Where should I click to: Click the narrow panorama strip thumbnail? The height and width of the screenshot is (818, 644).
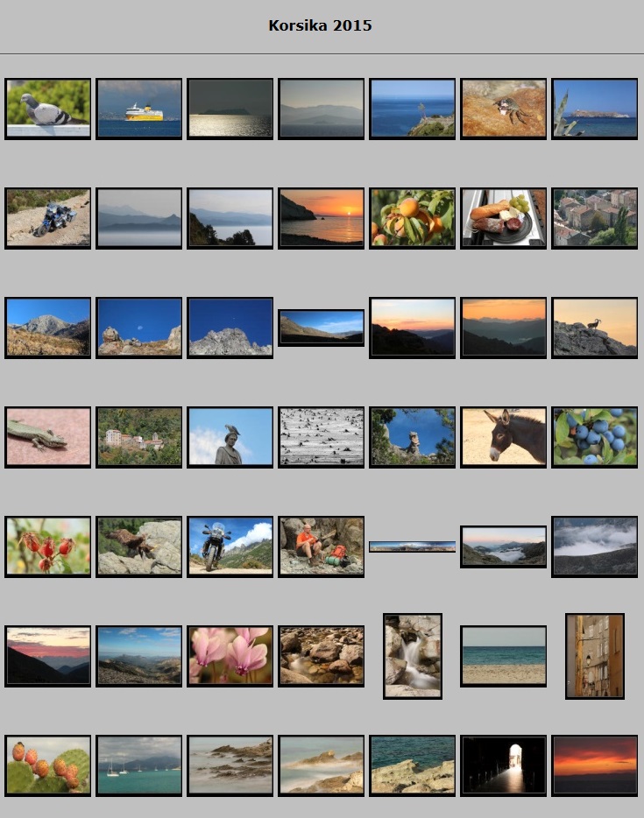pos(413,547)
